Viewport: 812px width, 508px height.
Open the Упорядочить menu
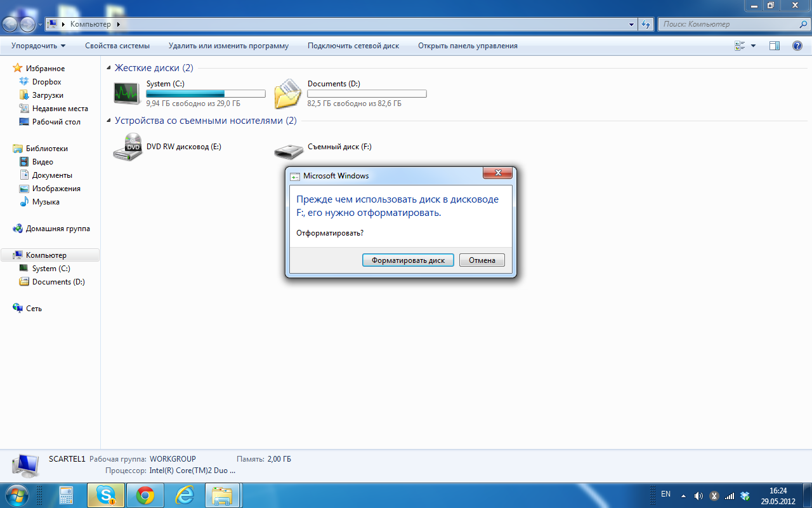pyautogui.click(x=39, y=46)
